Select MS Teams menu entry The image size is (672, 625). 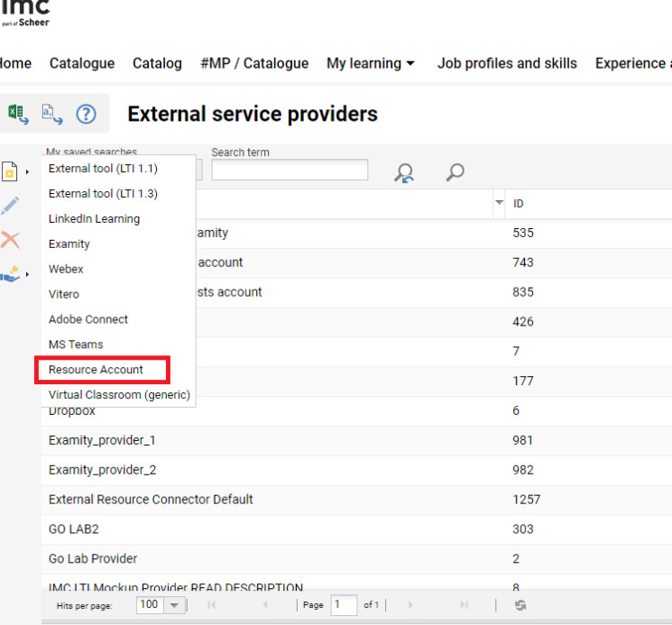76,345
